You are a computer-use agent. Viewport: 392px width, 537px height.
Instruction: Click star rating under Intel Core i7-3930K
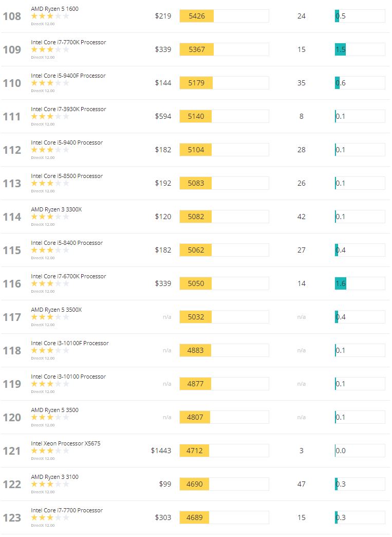point(50,116)
